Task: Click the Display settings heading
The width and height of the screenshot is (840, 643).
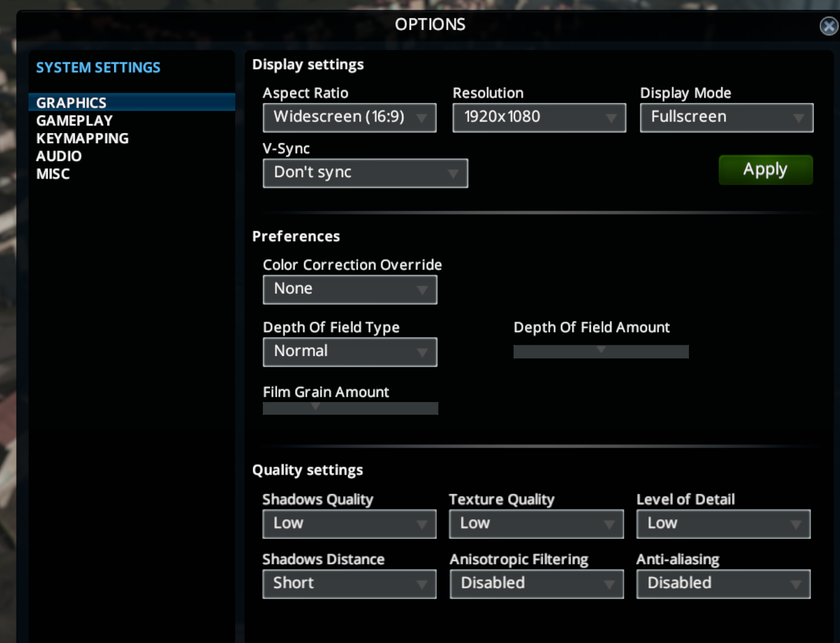Action: 308,65
